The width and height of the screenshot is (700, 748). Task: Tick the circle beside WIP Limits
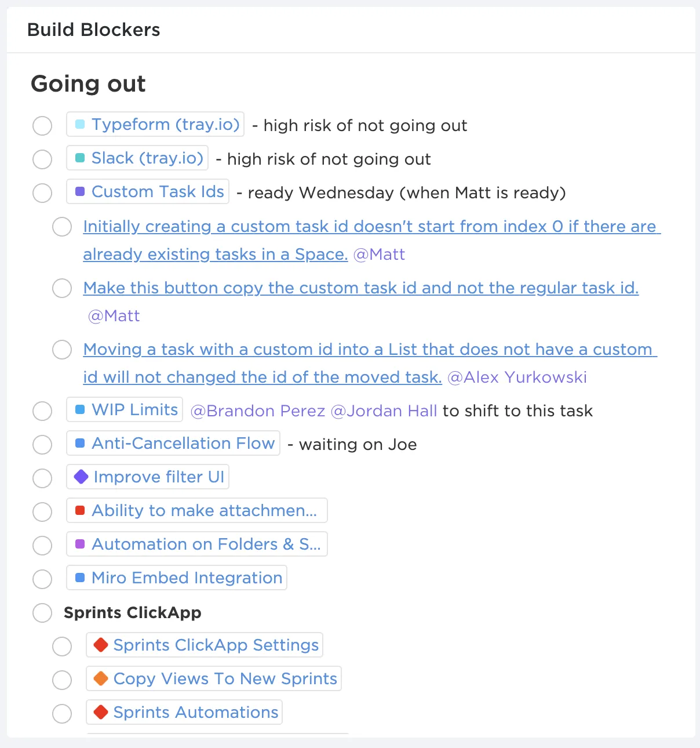point(42,411)
